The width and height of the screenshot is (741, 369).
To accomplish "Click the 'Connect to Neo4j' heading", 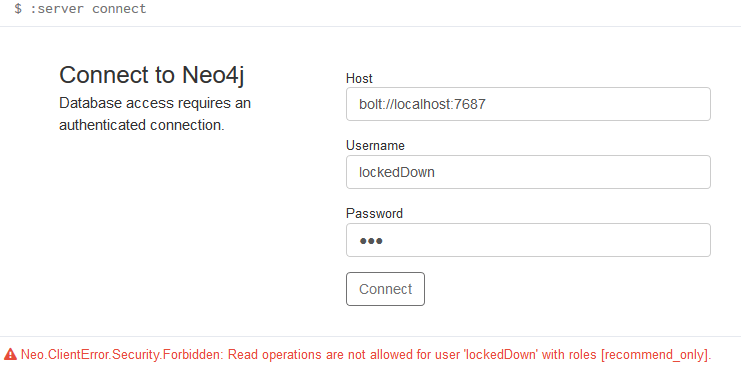I will [152, 76].
